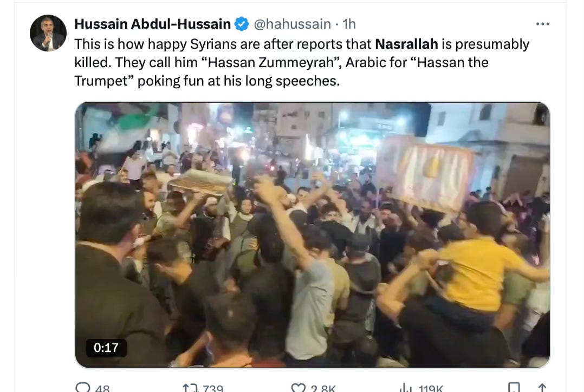Open the three-dot more options menu
This screenshot has width=584, height=392.
pyautogui.click(x=542, y=24)
